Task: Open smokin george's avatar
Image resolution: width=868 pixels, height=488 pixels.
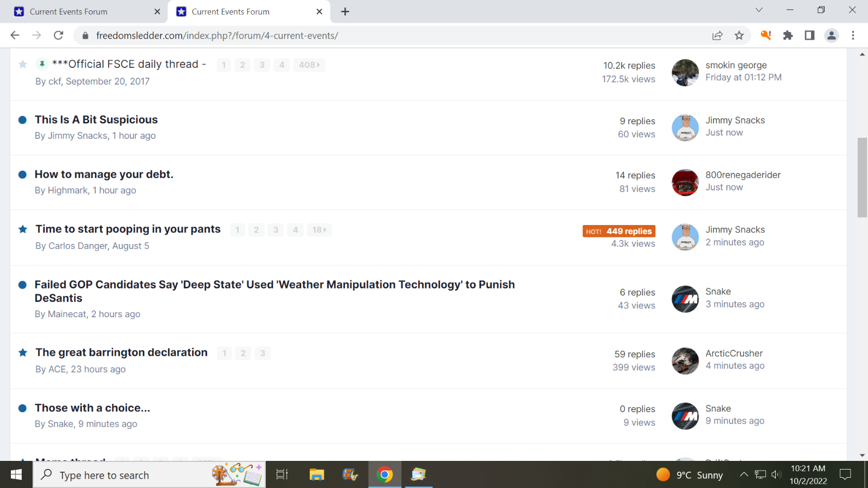Action: tap(685, 73)
